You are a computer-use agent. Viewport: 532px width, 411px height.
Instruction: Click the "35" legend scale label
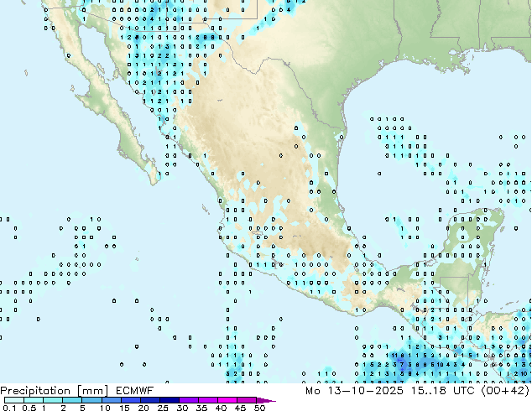(x=201, y=408)
